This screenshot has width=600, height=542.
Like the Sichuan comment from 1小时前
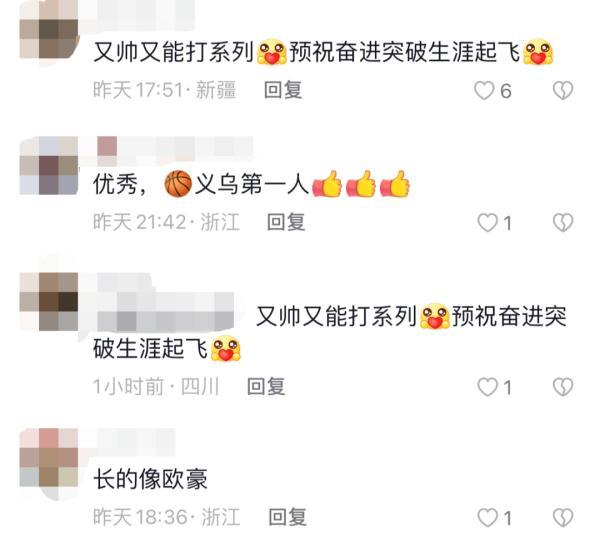[488, 387]
